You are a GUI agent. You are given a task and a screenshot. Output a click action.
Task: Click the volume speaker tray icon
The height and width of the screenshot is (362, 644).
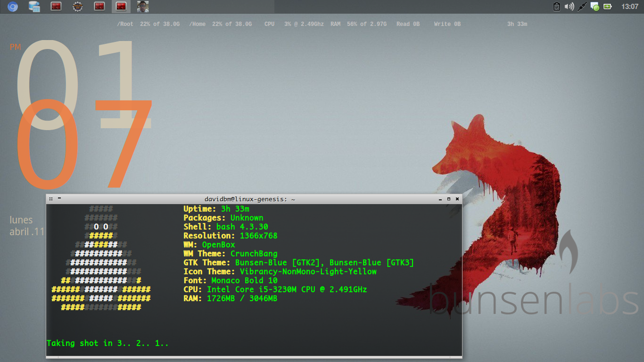click(570, 7)
